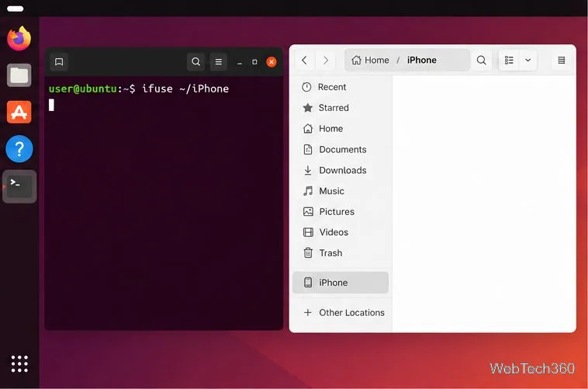Open Downloads folder in sidebar
The image size is (588, 389).
point(341,170)
